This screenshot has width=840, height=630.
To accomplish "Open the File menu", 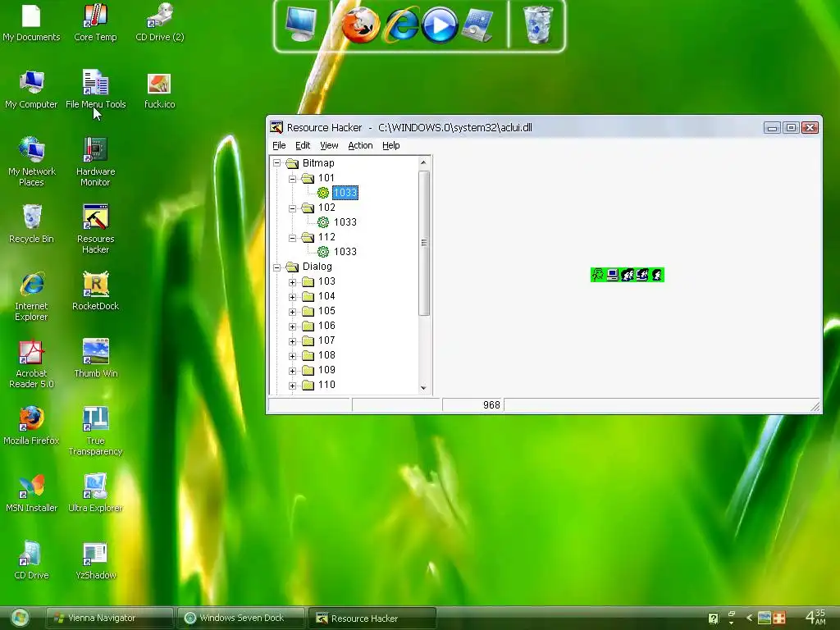I will (279, 145).
